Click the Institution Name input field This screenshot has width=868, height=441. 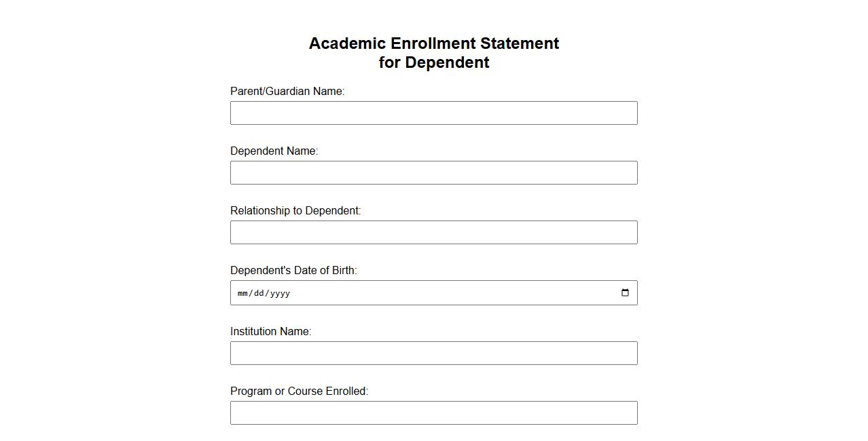[433, 353]
